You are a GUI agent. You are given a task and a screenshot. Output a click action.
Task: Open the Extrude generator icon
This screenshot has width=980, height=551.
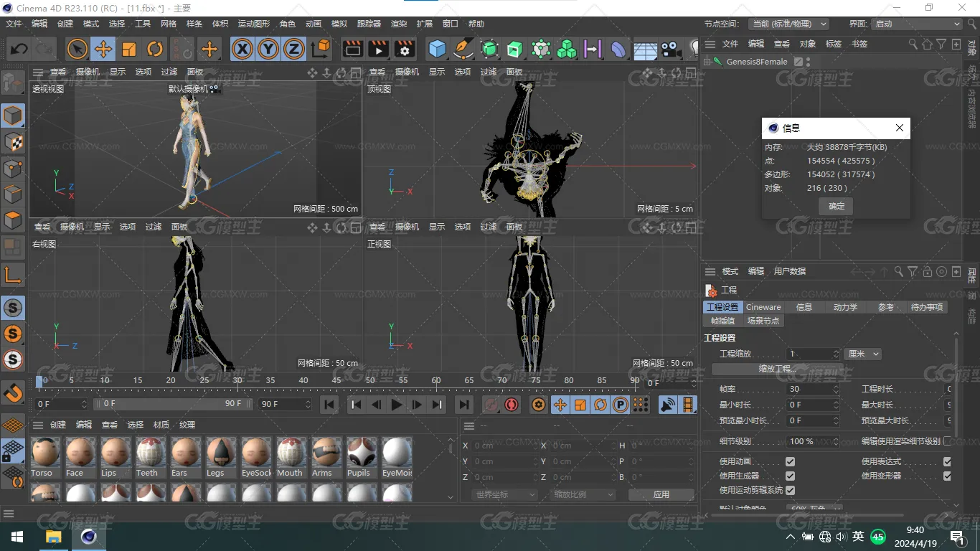click(x=515, y=49)
